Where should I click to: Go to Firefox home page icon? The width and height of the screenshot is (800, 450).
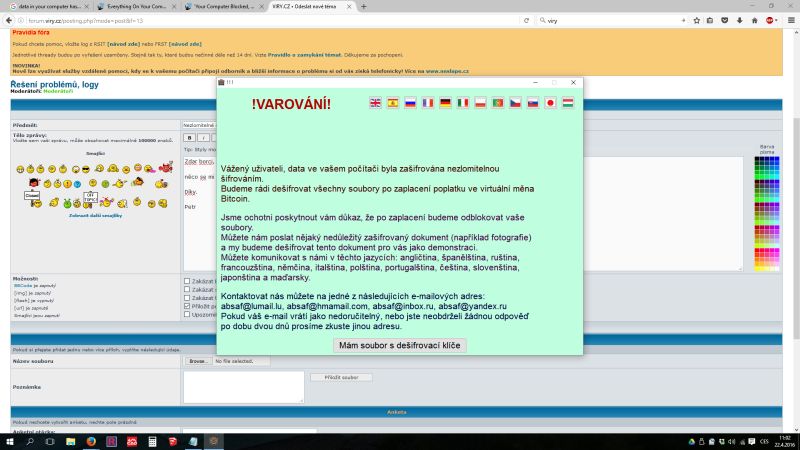pos(755,20)
